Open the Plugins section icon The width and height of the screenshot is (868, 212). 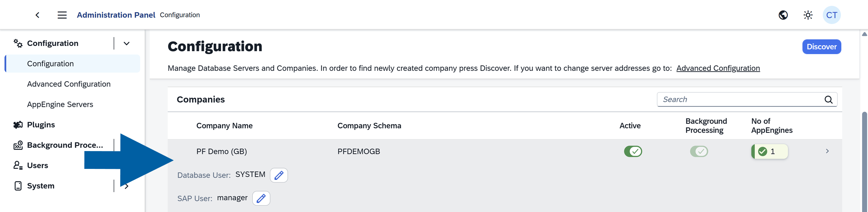click(x=17, y=124)
